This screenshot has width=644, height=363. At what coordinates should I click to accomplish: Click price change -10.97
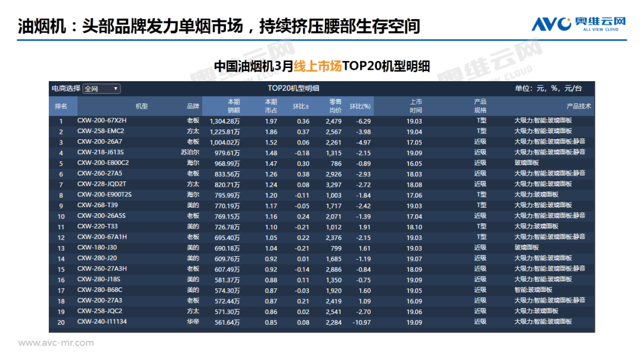[361, 323]
